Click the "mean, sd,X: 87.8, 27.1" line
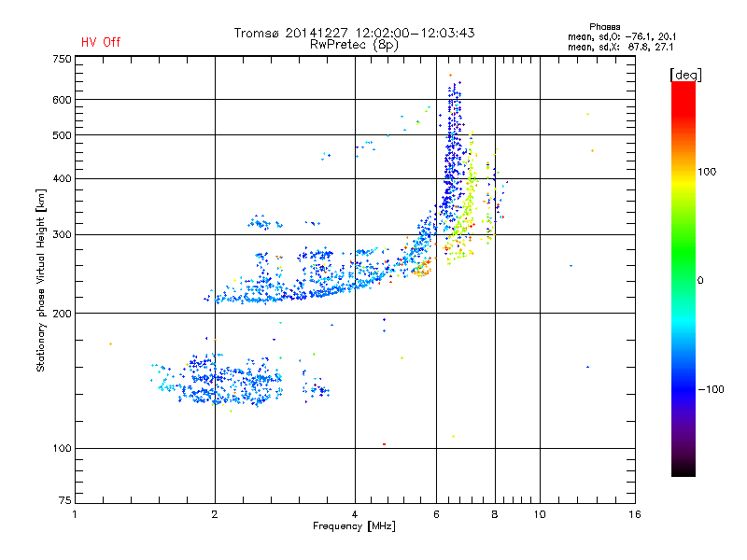The width and height of the screenshot is (747, 560). pyautogui.click(x=620, y=48)
